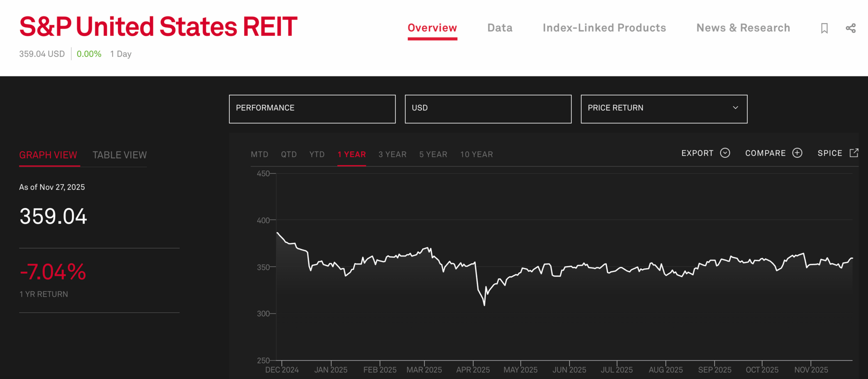Screen dimensions: 868x379
Task: Switch to the Overview tab
Action: pyautogui.click(x=432, y=28)
